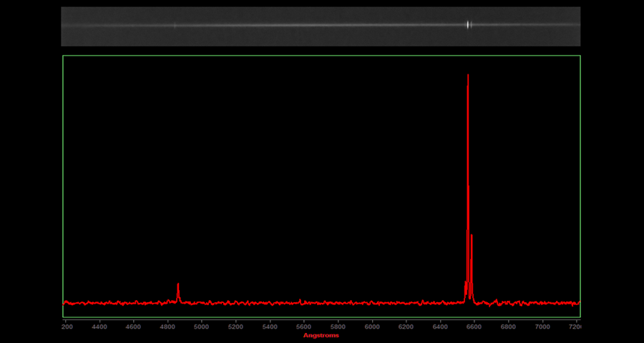This screenshot has width=644, height=343.
Task: Click the faint line at left of spectrum strip
Action: 175,26
